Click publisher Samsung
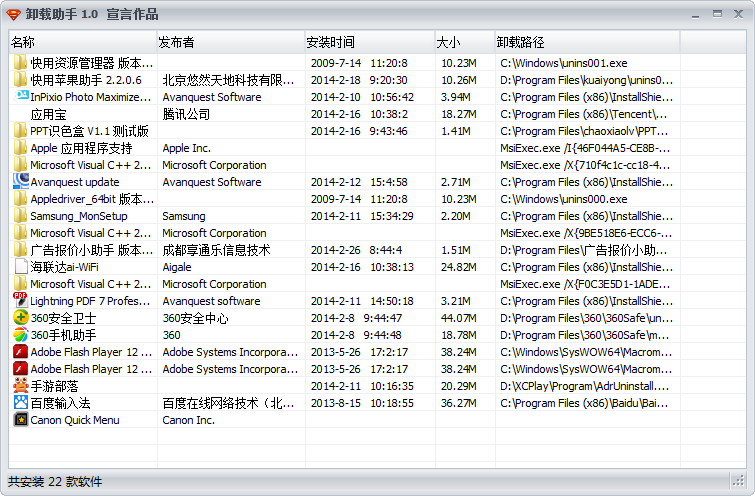The height and width of the screenshot is (496, 755). click(x=183, y=216)
